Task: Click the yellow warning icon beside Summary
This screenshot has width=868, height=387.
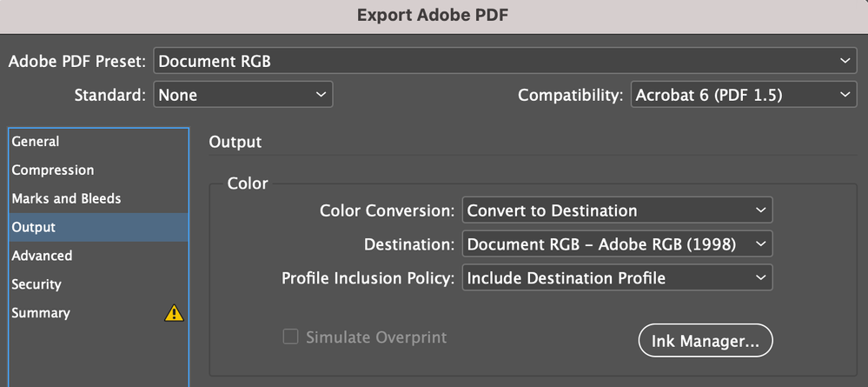Action: (174, 313)
